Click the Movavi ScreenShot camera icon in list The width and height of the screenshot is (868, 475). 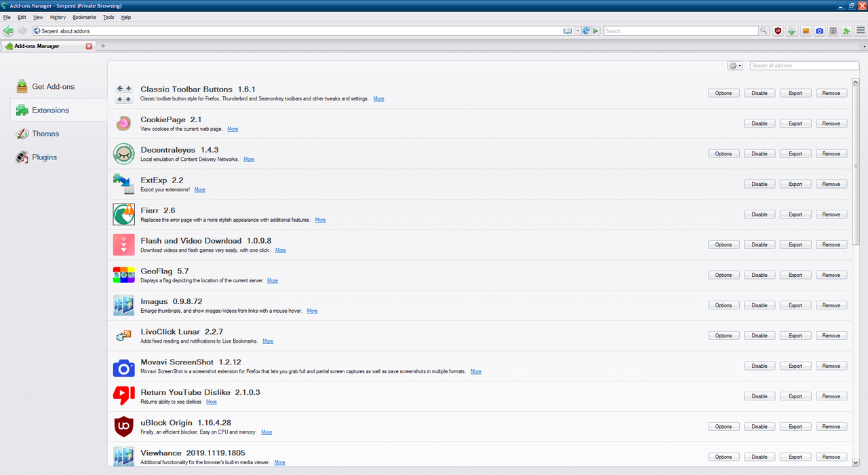coord(123,368)
